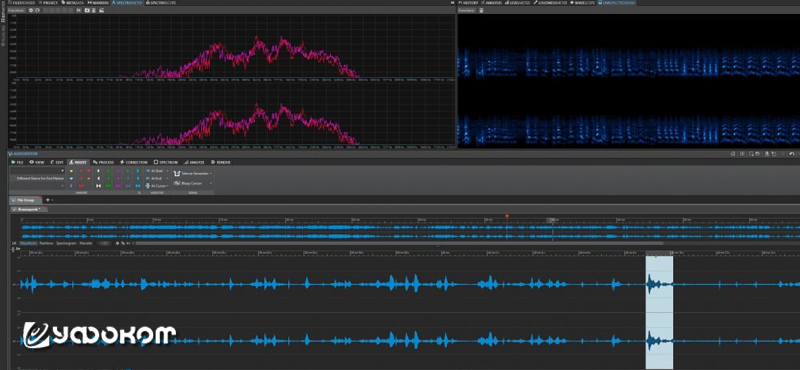
Task: Insert green loop marker pair
Action: click(108, 186)
